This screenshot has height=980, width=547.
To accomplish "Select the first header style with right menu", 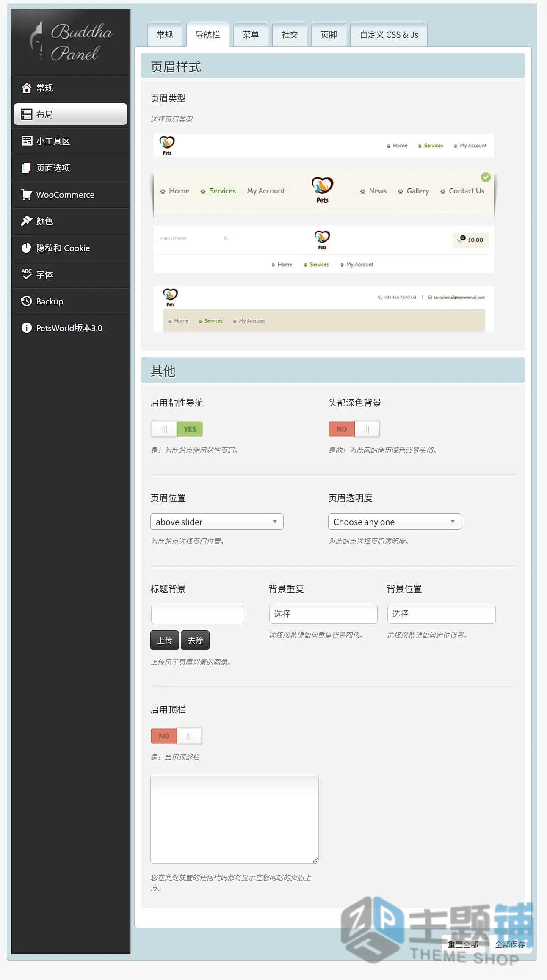I will click(323, 146).
